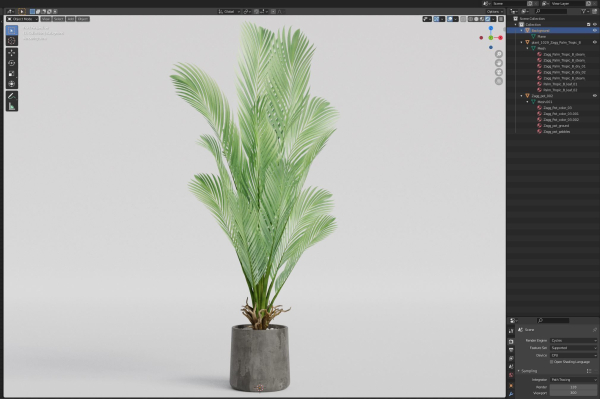Image resolution: width=600 pixels, height=399 pixels.
Task: Toggle visibility of Zagg_pot_002 object
Action: click(595, 96)
